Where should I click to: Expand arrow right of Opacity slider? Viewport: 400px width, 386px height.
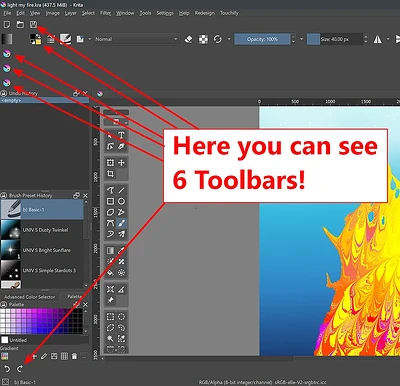click(x=302, y=39)
